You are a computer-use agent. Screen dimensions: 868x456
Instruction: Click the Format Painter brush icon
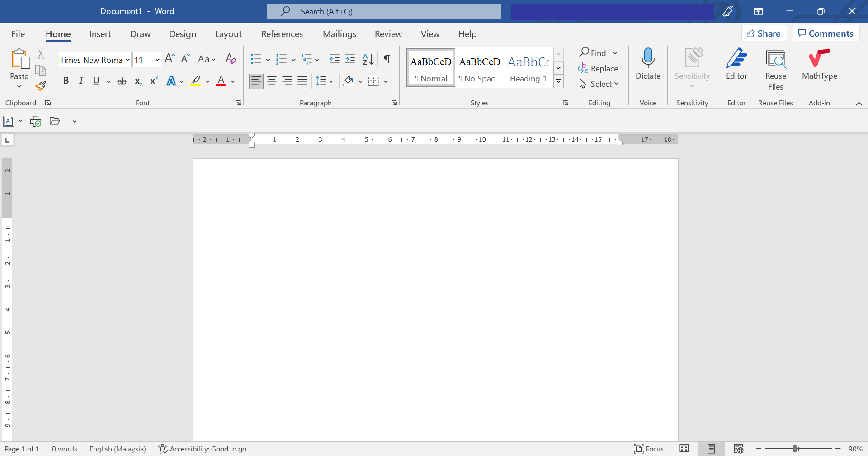pos(41,86)
